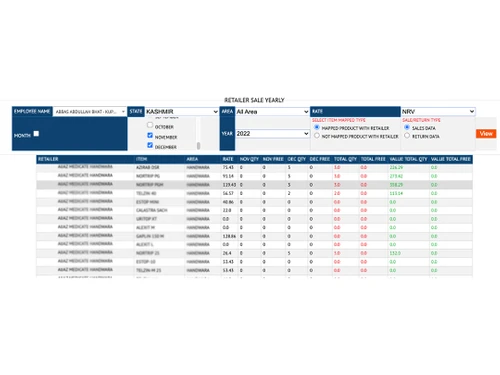
Task: Open the State dropdown showing KASHMIR
Action: 182,111
